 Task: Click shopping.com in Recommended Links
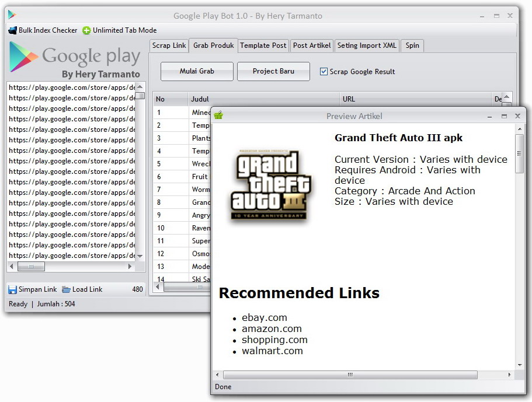[x=274, y=340]
